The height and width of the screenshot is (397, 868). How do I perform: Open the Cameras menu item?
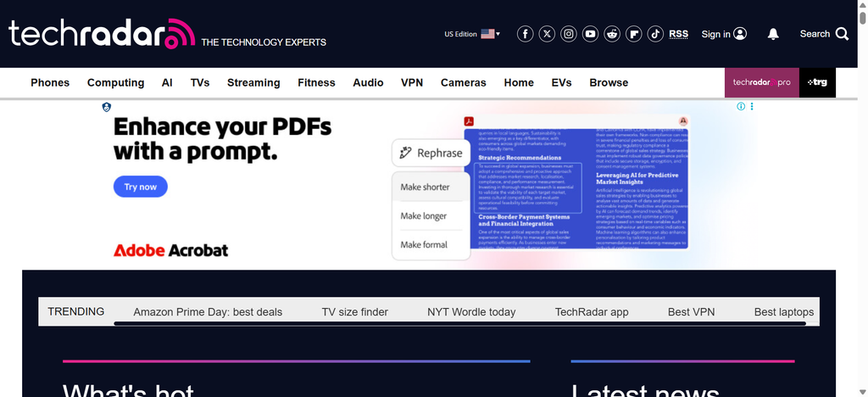tap(464, 82)
